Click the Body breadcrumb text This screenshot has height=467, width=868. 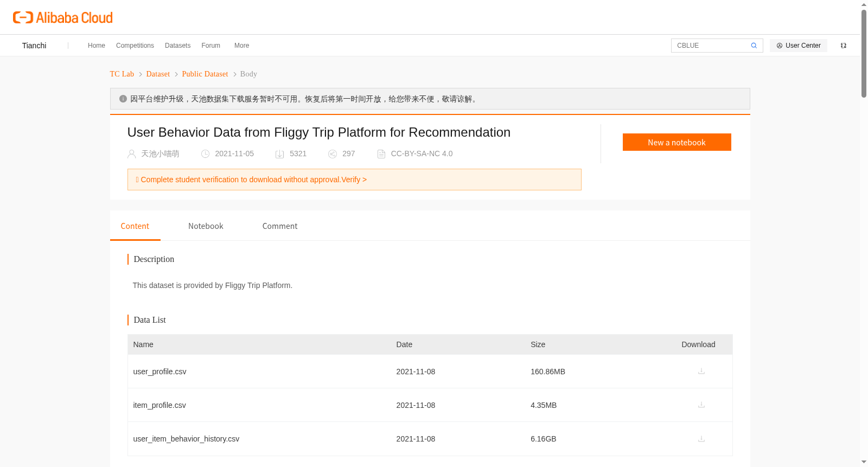click(248, 74)
